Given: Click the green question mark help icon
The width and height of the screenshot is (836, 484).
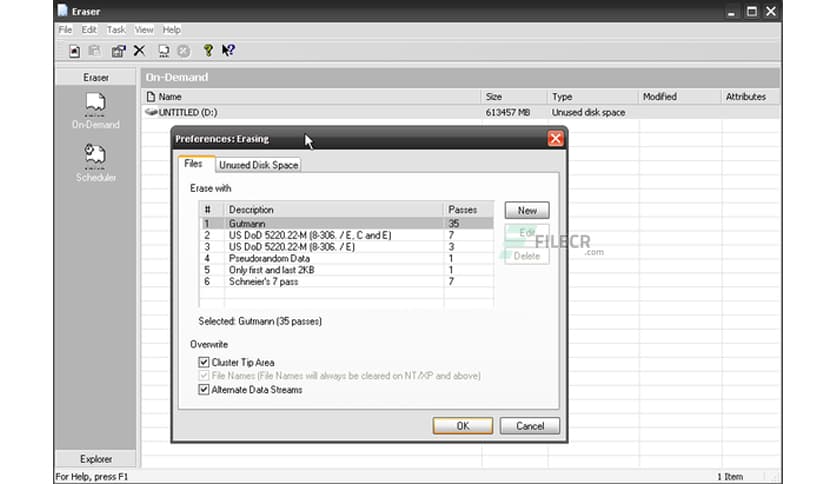Looking at the screenshot, I should click(x=208, y=50).
